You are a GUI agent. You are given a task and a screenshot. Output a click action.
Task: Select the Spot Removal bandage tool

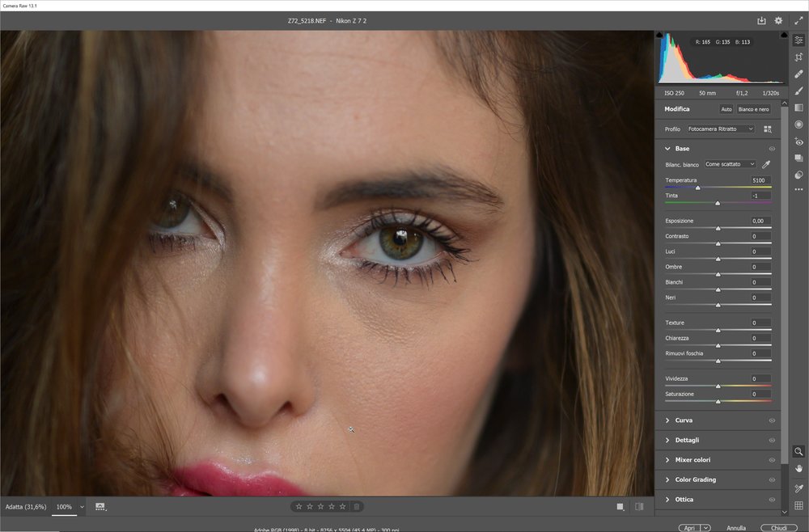(x=798, y=74)
